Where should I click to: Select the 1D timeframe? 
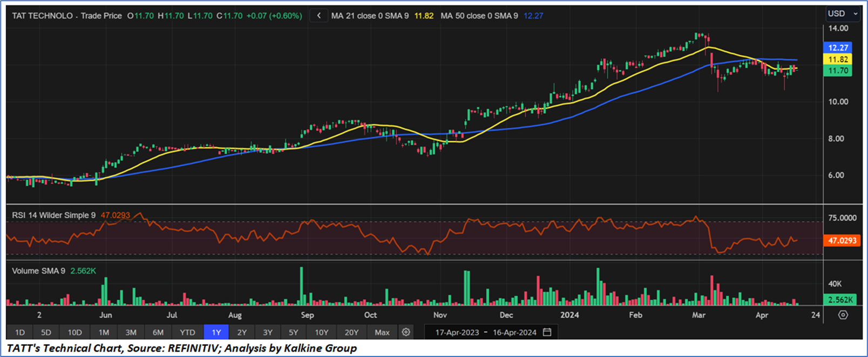20,332
